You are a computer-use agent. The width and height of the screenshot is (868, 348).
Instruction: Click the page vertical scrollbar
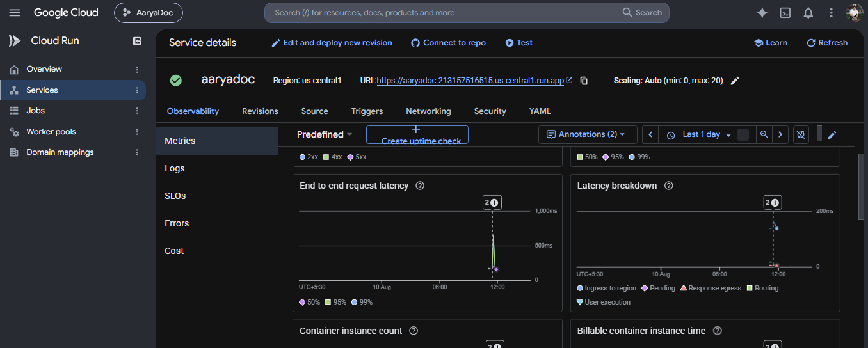pos(862,187)
